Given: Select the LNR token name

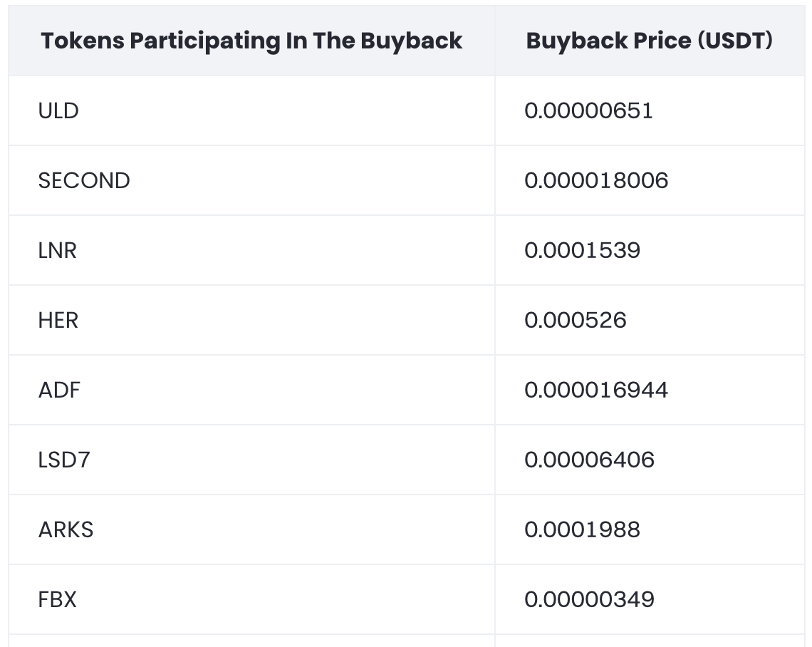Looking at the screenshot, I should (58, 251).
